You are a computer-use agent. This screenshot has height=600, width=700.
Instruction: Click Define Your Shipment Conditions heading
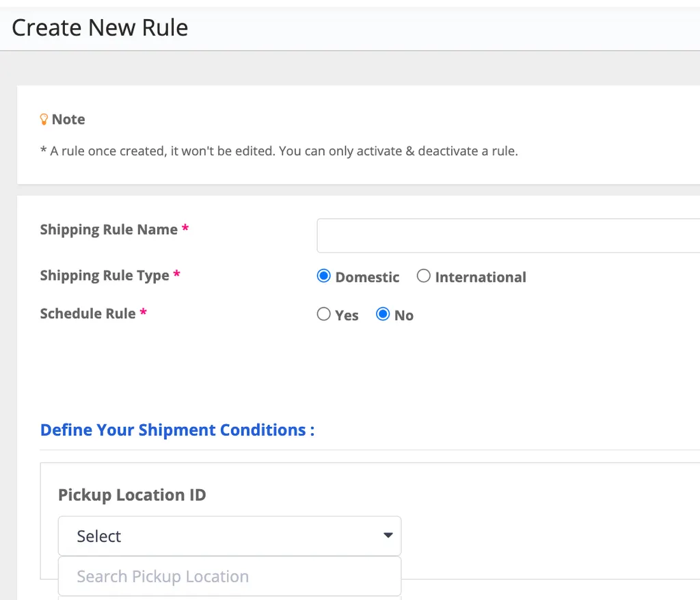tap(177, 430)
